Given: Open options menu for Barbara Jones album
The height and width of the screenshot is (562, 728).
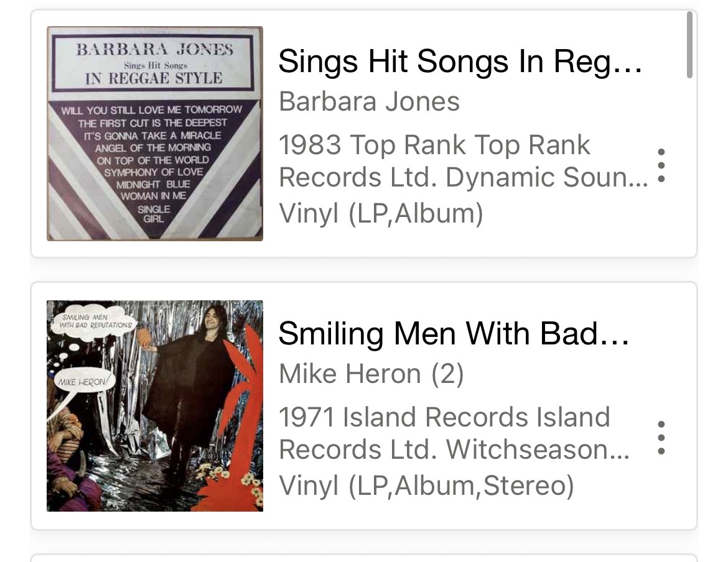Looking at the screenshot, I should [661, 165].
